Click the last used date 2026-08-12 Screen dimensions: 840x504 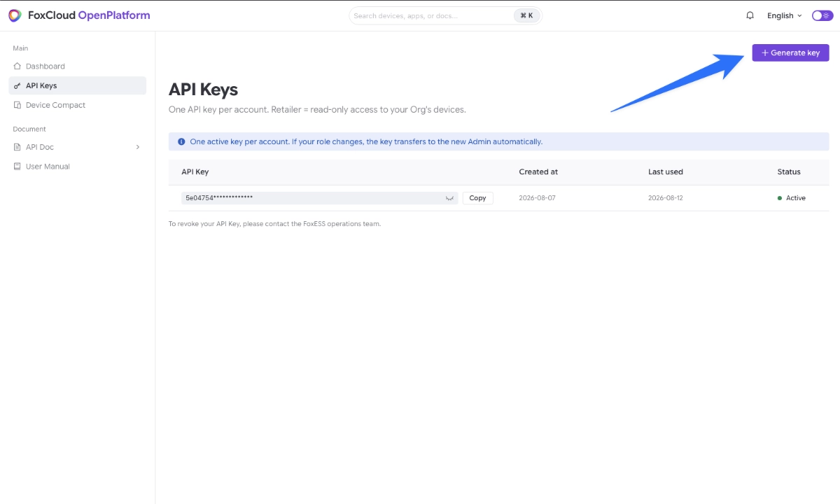click(666, 198)
